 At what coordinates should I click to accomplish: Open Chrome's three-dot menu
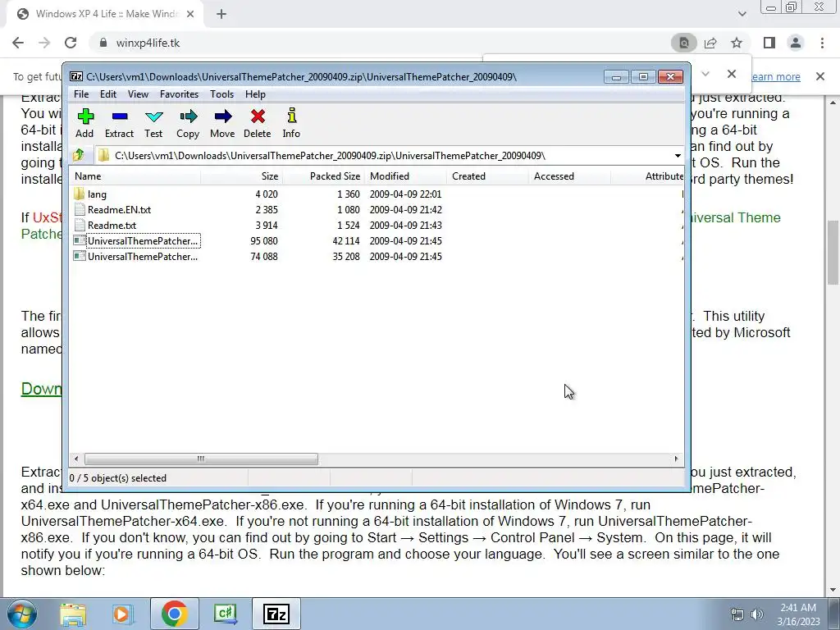tap(822, 43)
